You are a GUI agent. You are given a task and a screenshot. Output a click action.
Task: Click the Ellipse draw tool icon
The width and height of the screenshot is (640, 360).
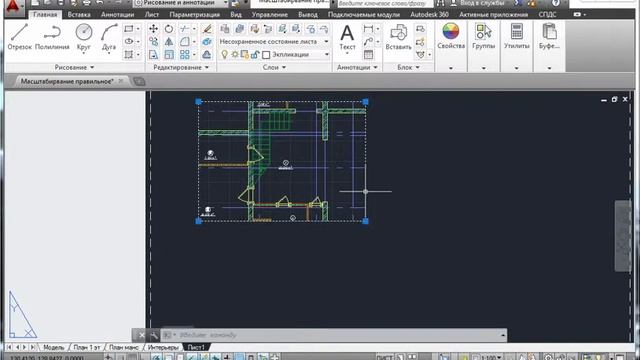point(129,41)
